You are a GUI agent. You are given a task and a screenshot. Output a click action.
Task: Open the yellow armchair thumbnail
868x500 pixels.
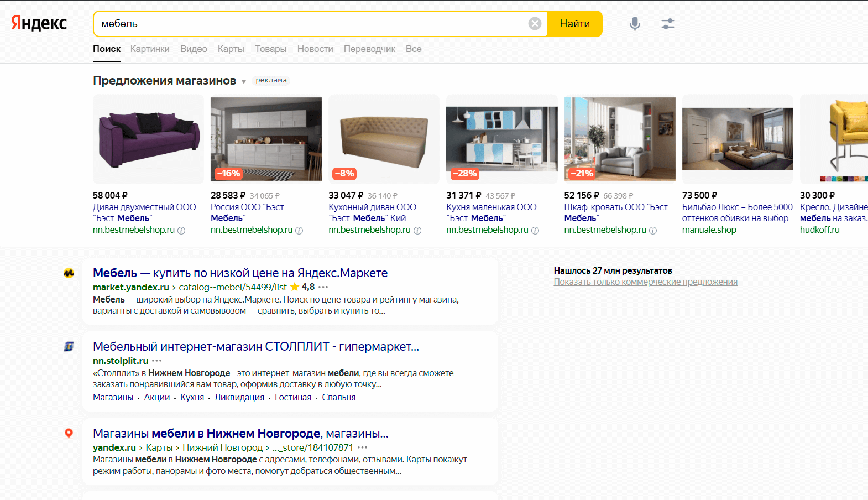[834, 139]
